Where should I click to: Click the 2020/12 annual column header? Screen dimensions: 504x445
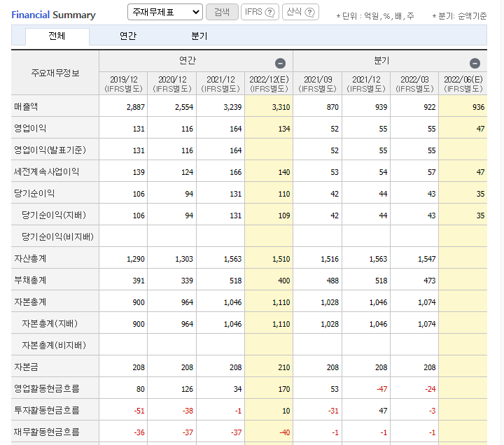coord(172,83)
